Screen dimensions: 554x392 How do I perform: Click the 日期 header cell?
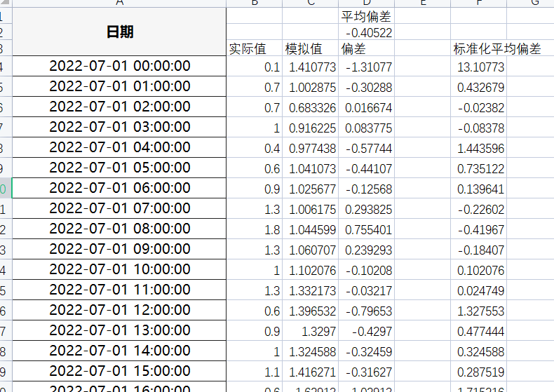(x=119, y=32)
